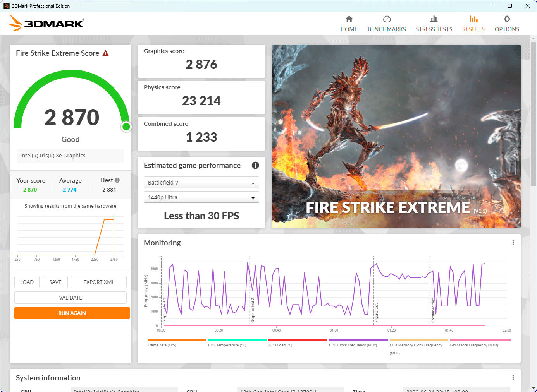Switch to the Benchmarks tab
Screen dimensions: 537x392
(x=387, y=24)
